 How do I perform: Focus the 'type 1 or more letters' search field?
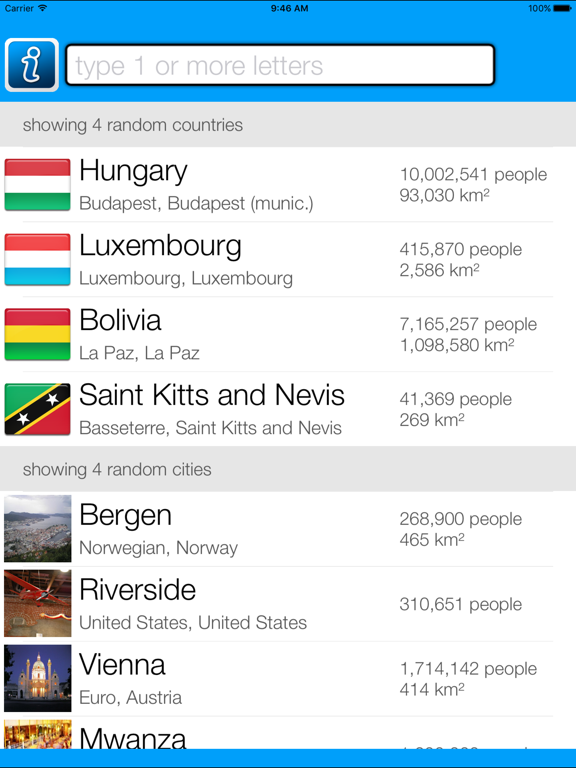(280, 65)
